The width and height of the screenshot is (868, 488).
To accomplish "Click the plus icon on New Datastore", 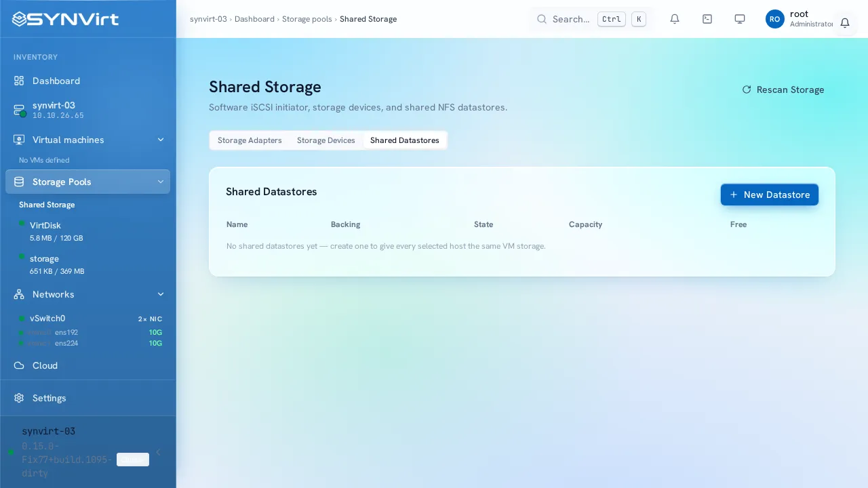I will (x=734, y=195).
